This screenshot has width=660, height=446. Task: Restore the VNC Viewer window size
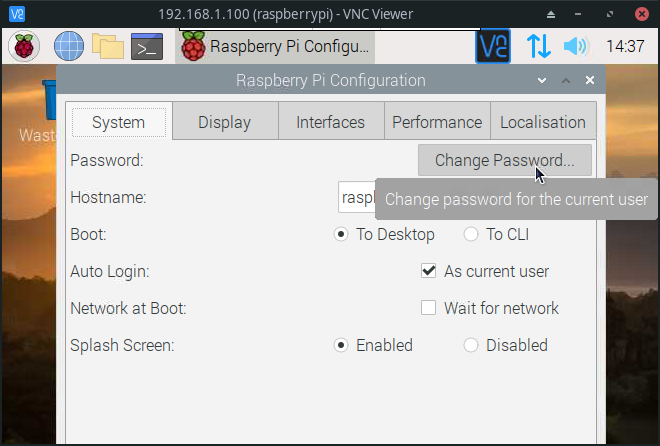click(610, 14)
